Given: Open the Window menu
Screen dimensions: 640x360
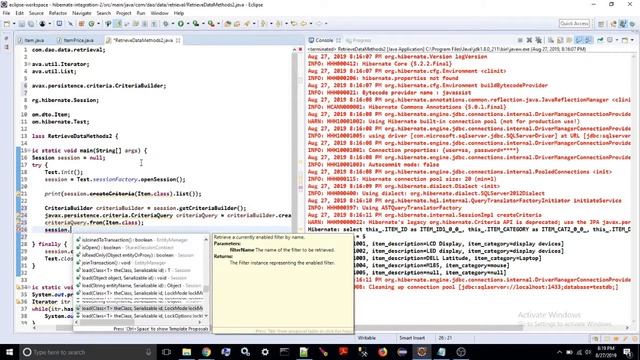Looking at the screenshot, I should (159, 13).
